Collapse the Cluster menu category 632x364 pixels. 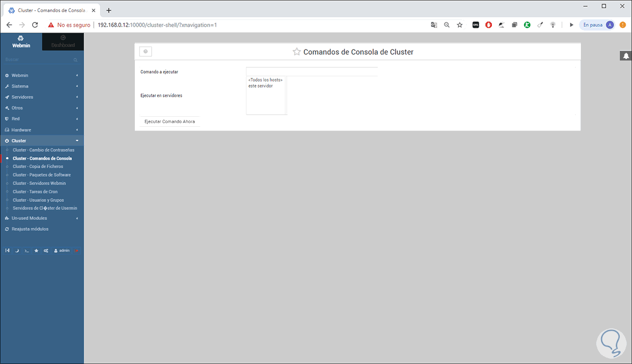pos(42,141)
